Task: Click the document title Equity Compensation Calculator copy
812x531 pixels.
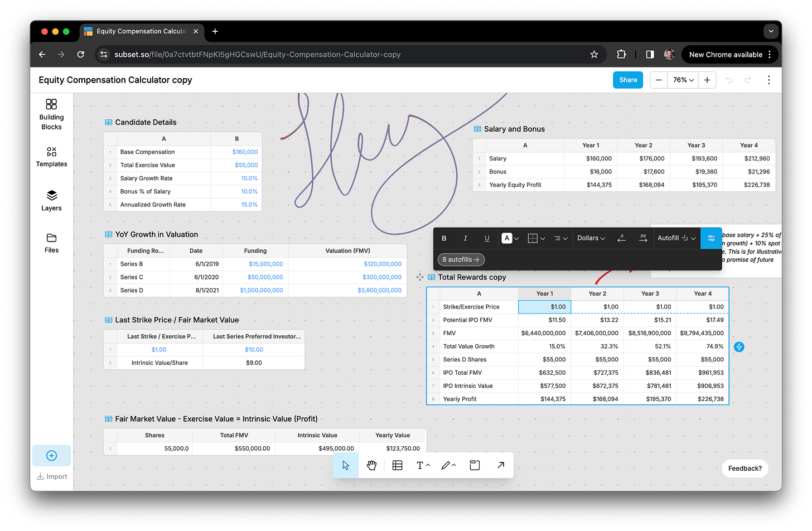Action: (x=115, y=80)
